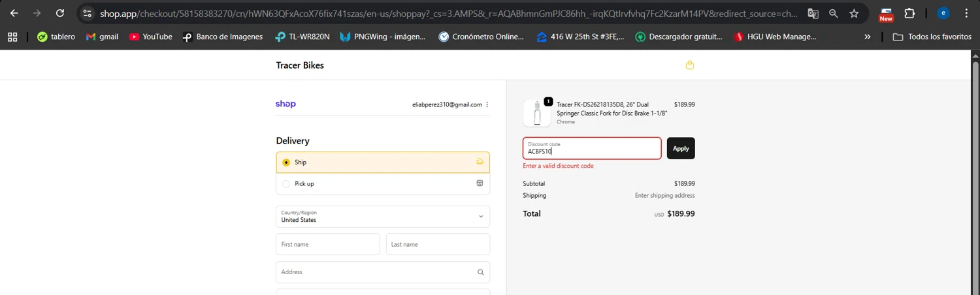
Task: Open the 416 W 25th St bookmark
Action: [580, 37]
